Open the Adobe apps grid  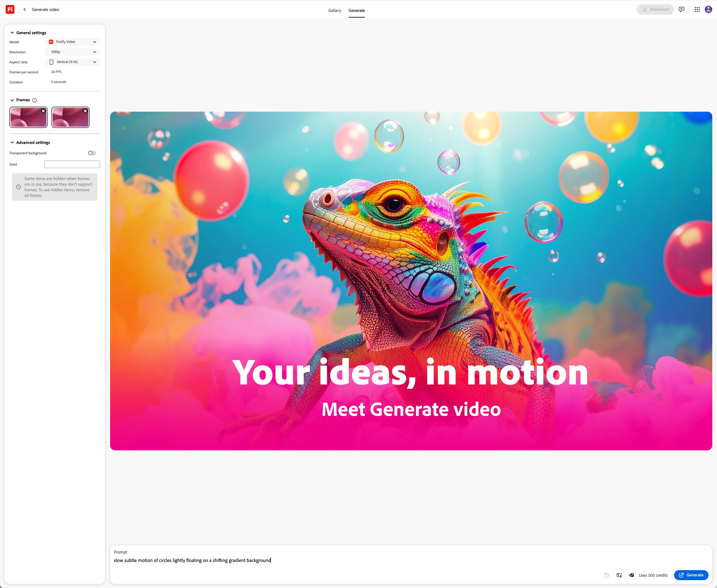pyautogui.click(x=697, y=9)
